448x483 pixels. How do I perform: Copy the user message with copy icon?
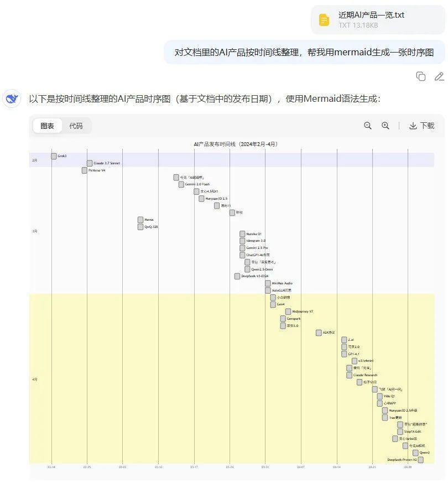pyautogui.click(x=420, y=76)
